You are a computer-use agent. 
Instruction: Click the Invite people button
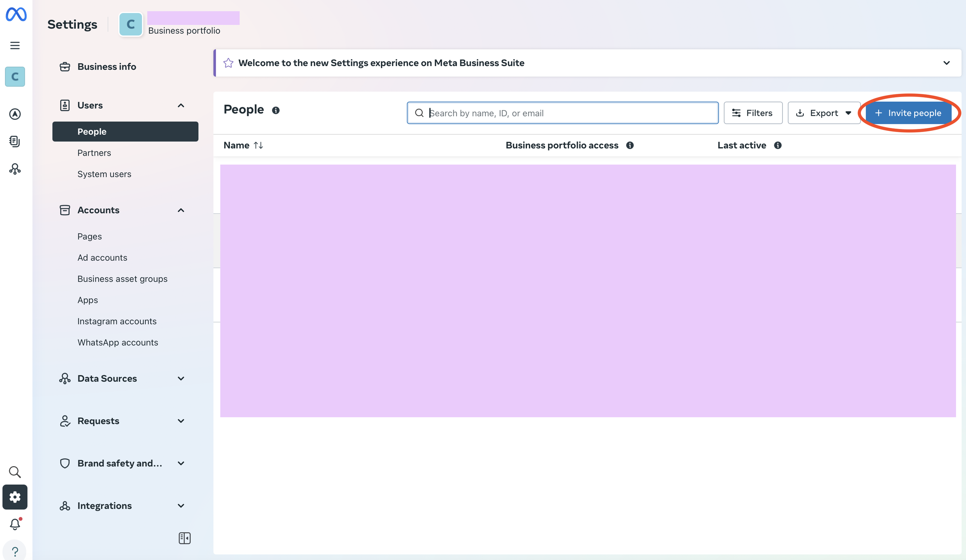coord(908,113)
